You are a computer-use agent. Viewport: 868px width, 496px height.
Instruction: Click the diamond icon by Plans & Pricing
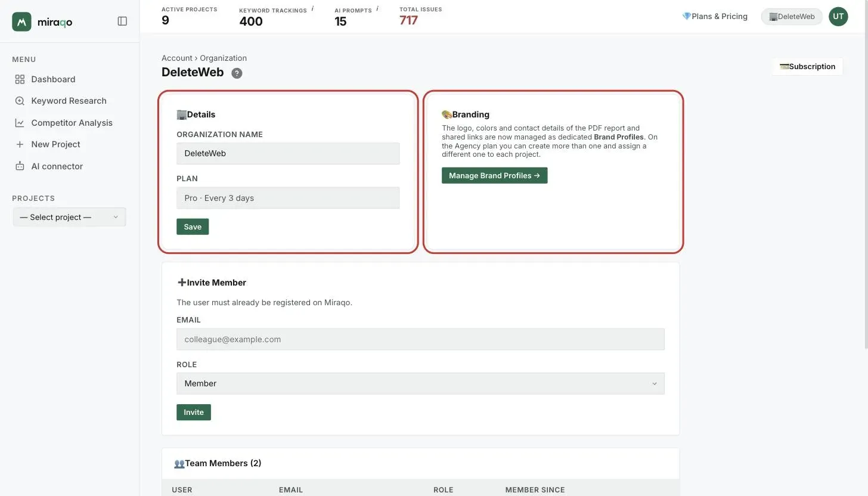pos(686,16)
